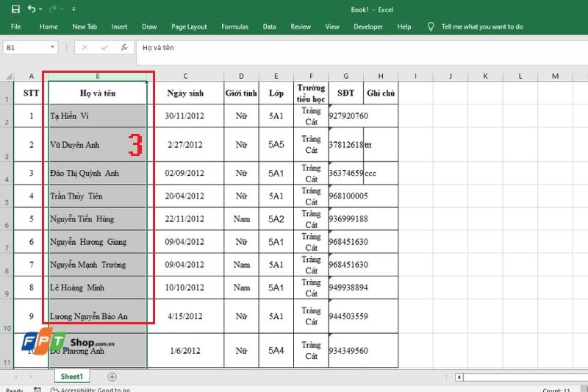
Task: Click the Save icon in Quick Access
Action: pos(15,9)
